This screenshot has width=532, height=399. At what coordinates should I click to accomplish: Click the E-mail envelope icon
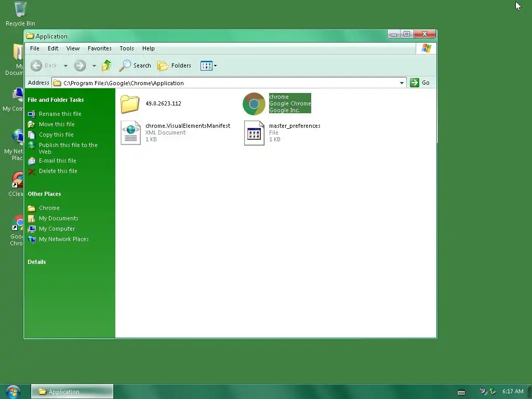32,161
